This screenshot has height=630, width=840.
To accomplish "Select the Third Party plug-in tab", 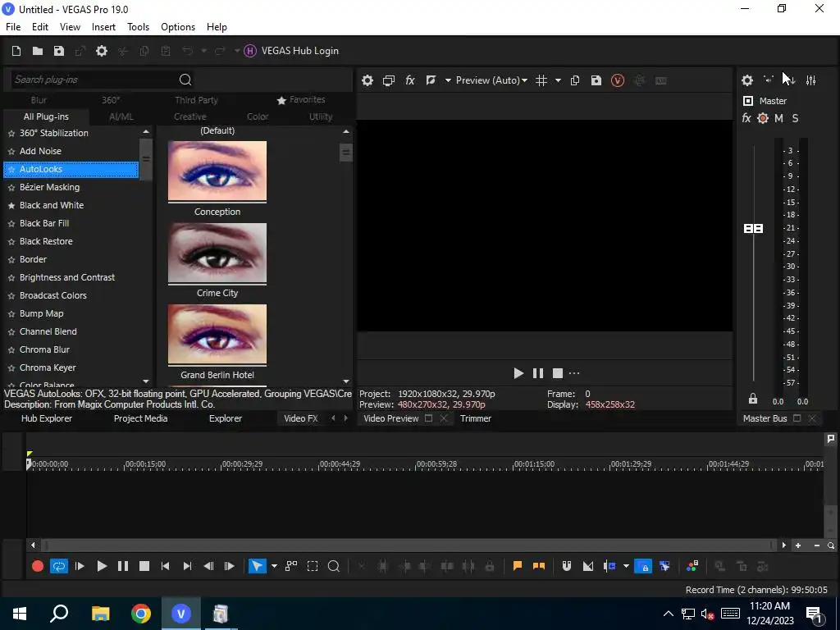I will [x=196, y=100].
